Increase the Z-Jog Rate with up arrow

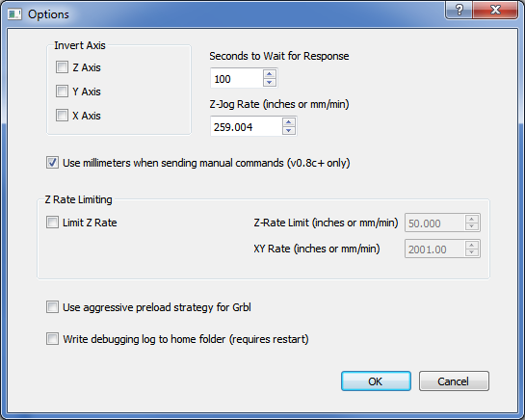[289, 122]
